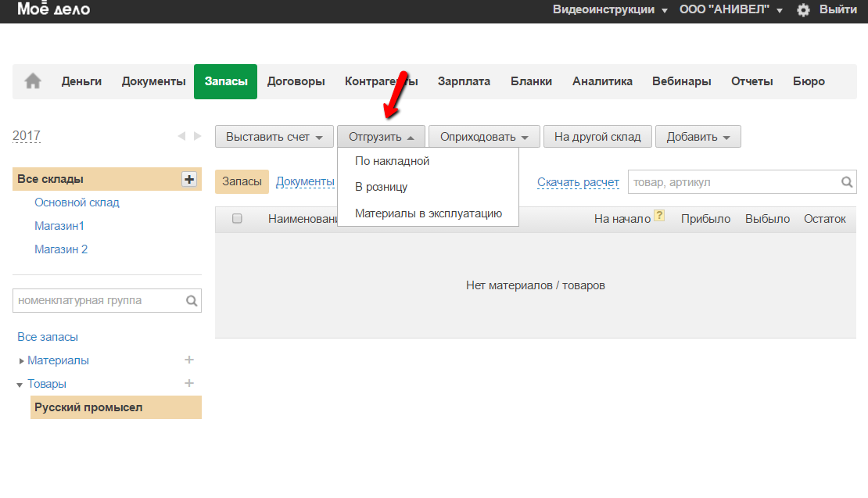Click the question mark help icon near На начало
Viewport: 868px width, 498px height.
[x=659, y=218]
